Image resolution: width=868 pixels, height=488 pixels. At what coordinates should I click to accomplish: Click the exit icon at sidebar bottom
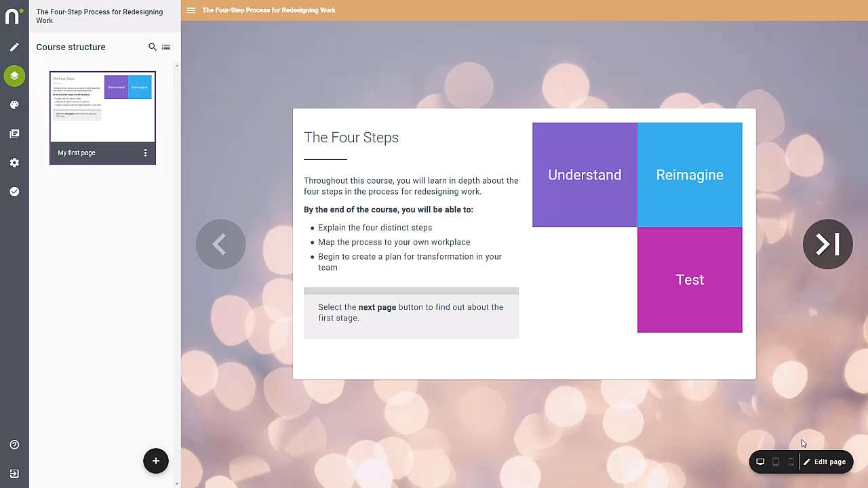pyautogui.click(x=14, y=474)
